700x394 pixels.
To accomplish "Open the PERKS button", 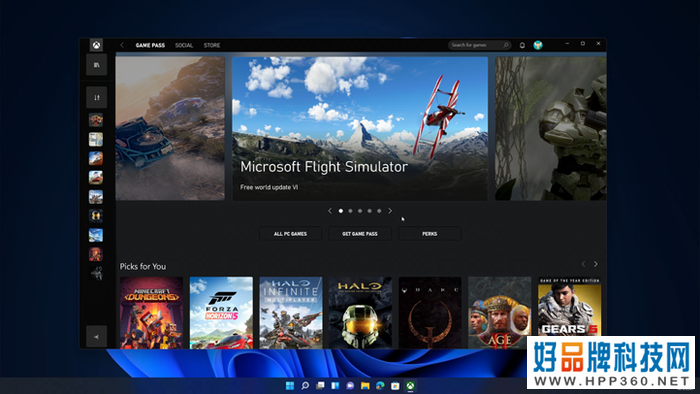I will tap(429, 234).
